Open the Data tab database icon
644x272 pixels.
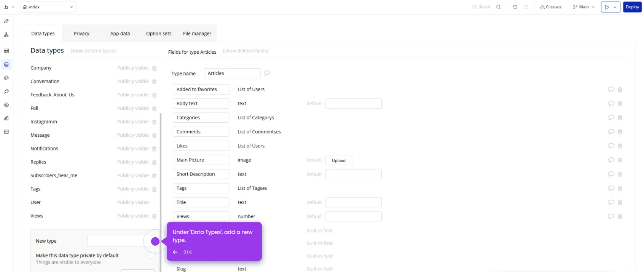coord(6,64)
